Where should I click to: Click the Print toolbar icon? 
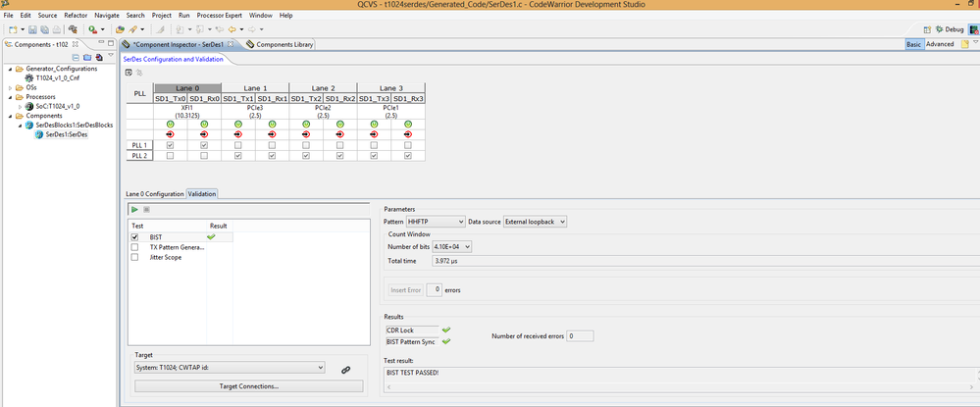point(56,29)
